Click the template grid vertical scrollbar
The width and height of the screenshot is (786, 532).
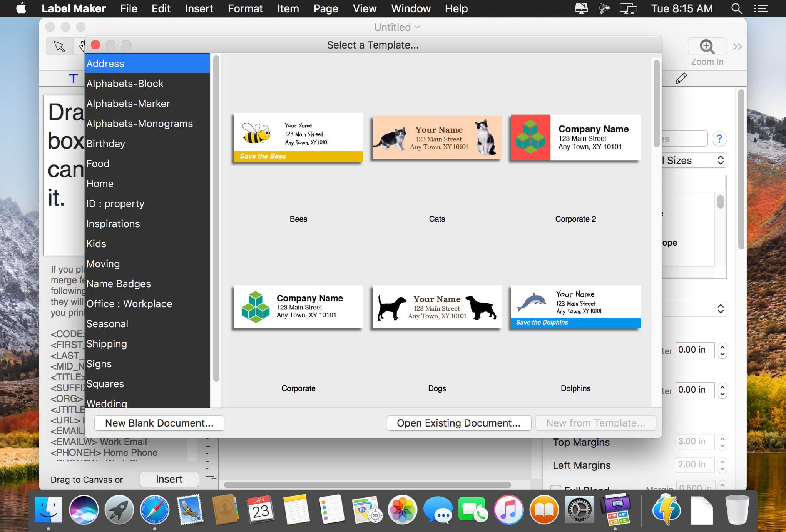(656, 104)
